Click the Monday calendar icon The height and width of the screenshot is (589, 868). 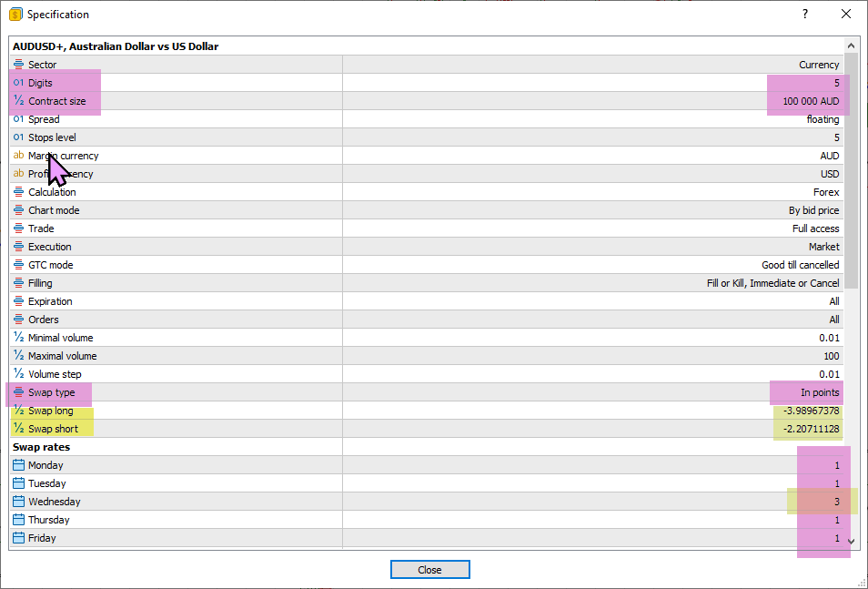(18, 465)
